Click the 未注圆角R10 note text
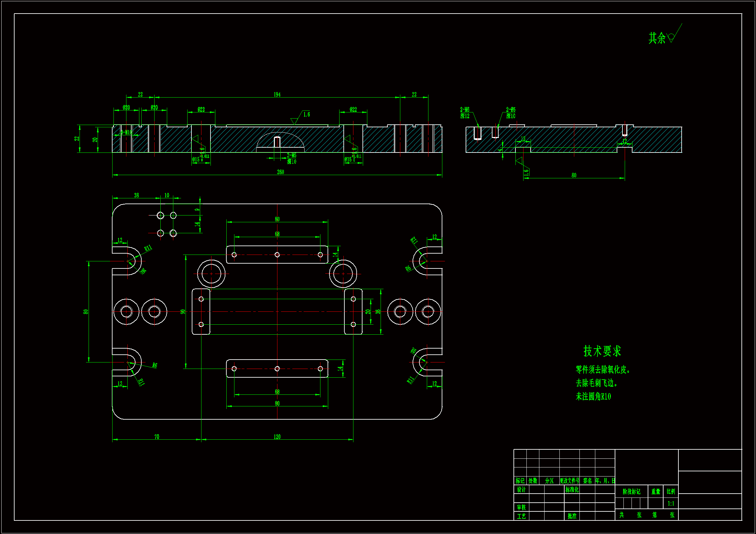This screenshot has width=756, height=534. tap(593, 396)
